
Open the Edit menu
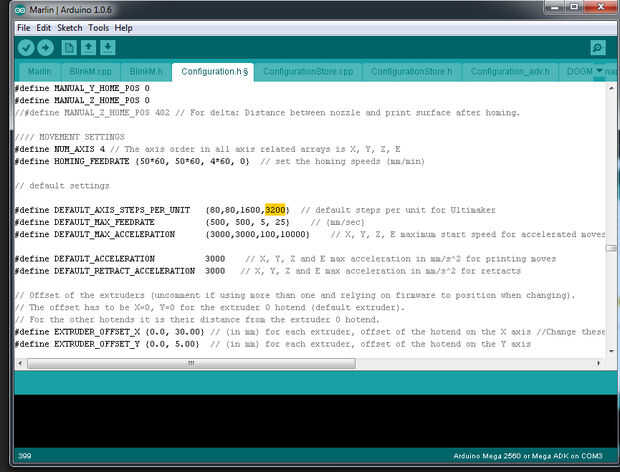(43, 28)
